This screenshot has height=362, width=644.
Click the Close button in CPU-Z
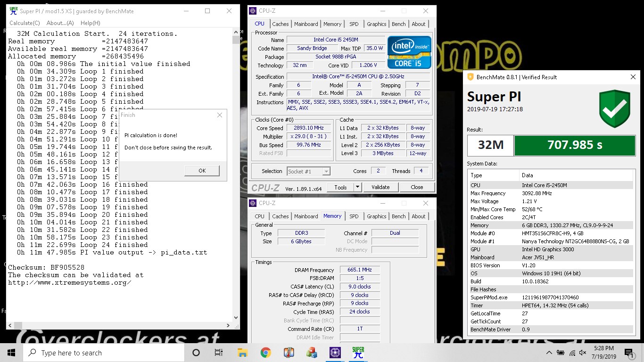(417, 187)
